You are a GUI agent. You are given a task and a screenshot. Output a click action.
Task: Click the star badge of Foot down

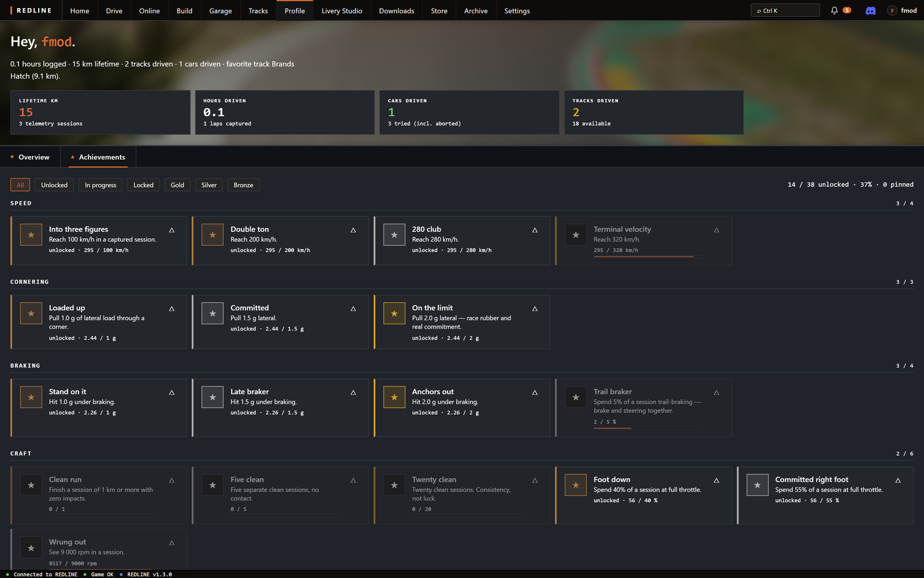pos(576,485)
